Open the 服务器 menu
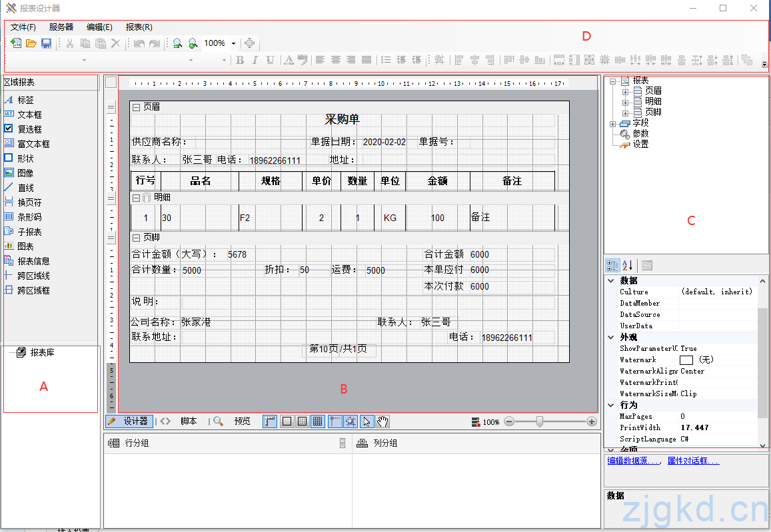The image size is (771, 532). tap(61, 27)
